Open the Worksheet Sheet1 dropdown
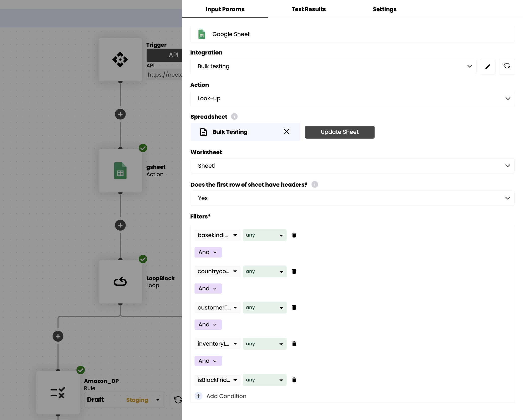Screen dimensions: 523x420 (x=352, y=166)
